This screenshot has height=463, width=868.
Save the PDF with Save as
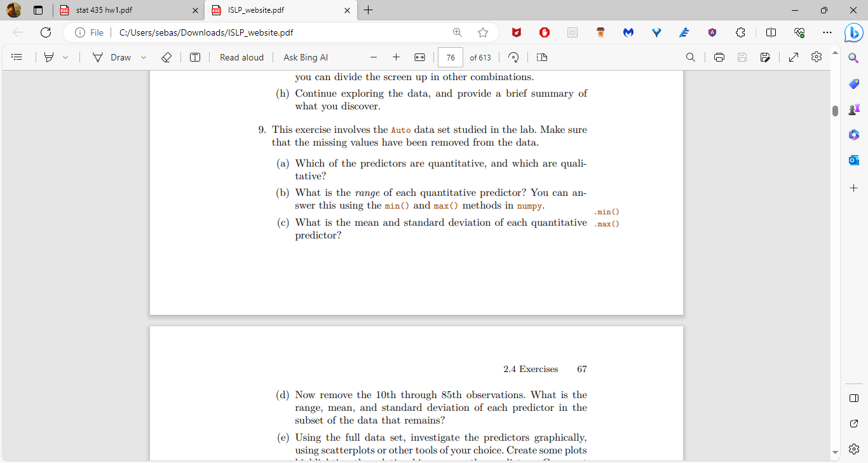[765, 57]
